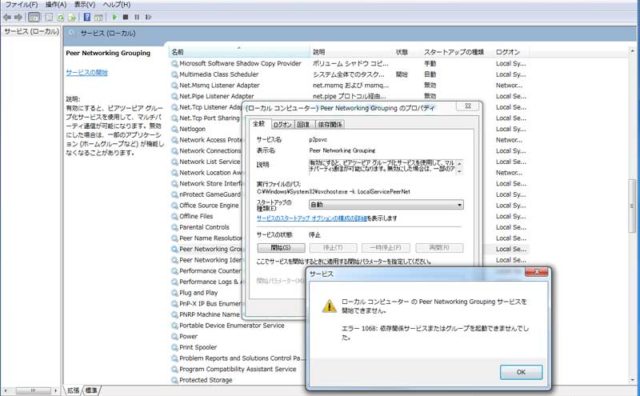Click the 停止(T) button in properties dialog
The height and width of the screenshot is (396, 640).
[333, 248]
